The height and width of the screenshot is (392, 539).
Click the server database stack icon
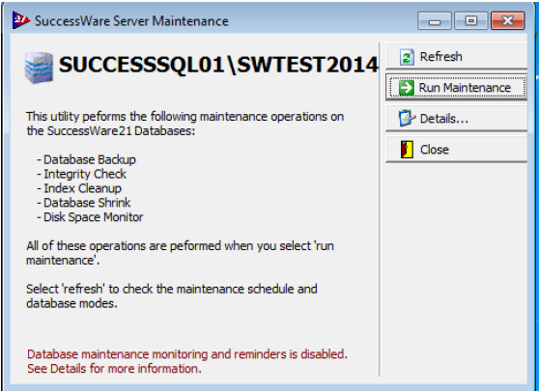pyautogui.click(x=39, y=68)
